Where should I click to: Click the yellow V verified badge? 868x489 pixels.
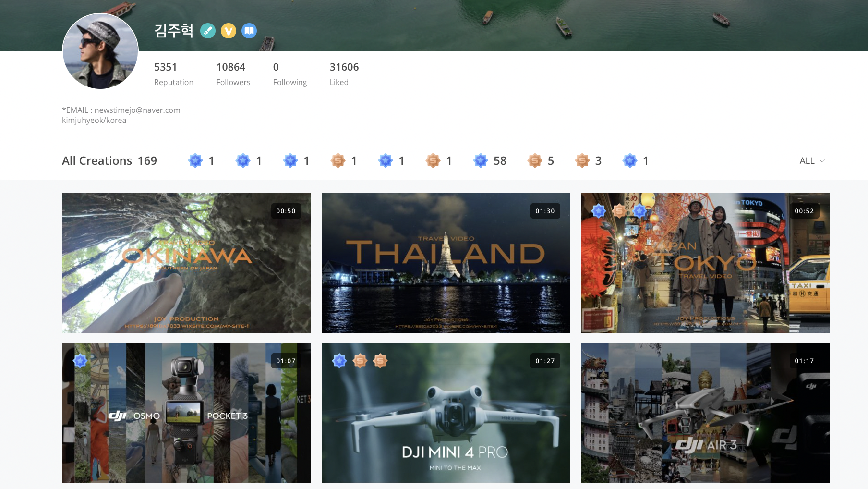(229, 31)
